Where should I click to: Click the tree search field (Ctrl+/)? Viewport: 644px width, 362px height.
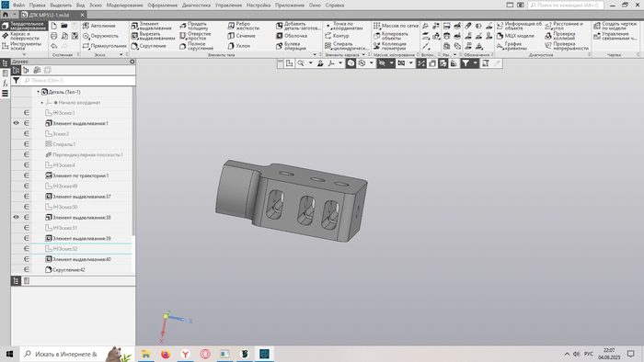pyautogui.click(x=78, y=80)
